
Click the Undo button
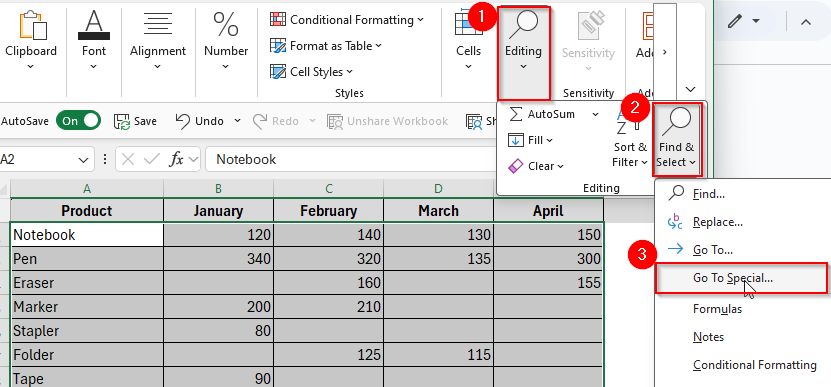[200, 121]
